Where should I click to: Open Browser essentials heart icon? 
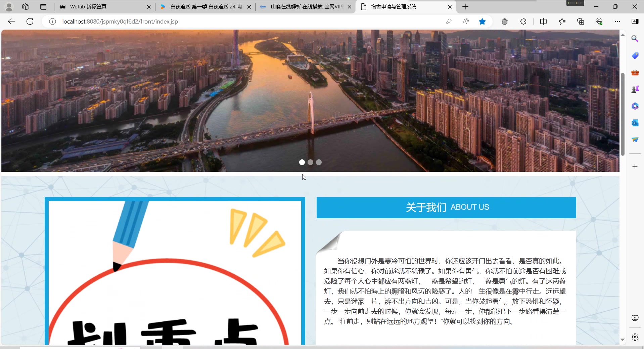coord(599,22)
